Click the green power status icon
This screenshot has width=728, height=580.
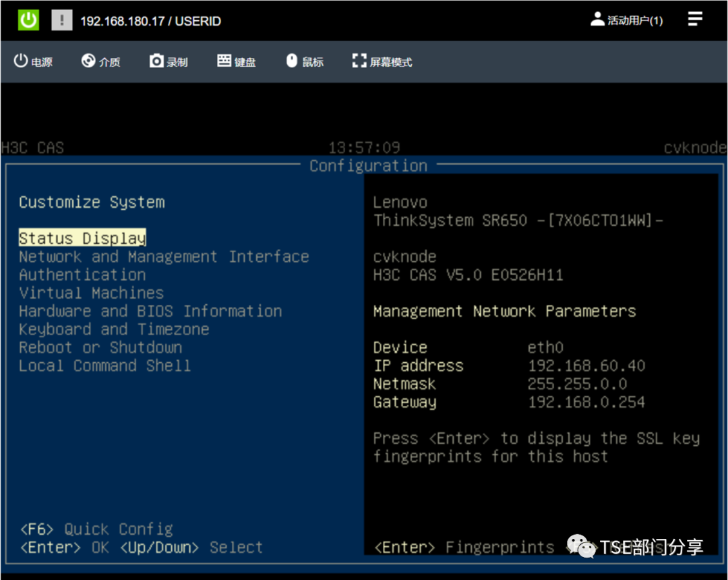click(28, 20)
